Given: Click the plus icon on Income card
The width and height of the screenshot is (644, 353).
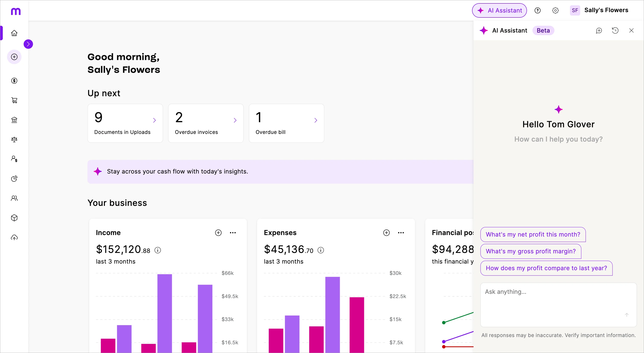Looking at the screenshot, I should (x=218, y=233).
